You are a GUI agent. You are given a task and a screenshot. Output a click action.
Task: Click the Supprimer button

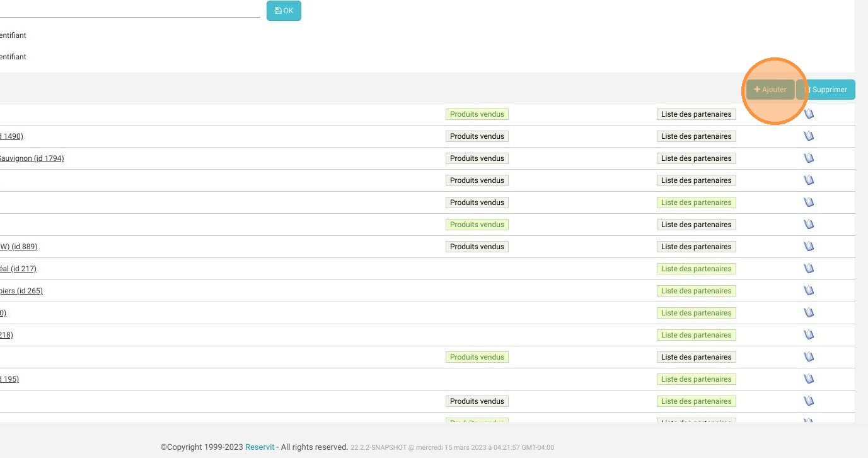826,90
